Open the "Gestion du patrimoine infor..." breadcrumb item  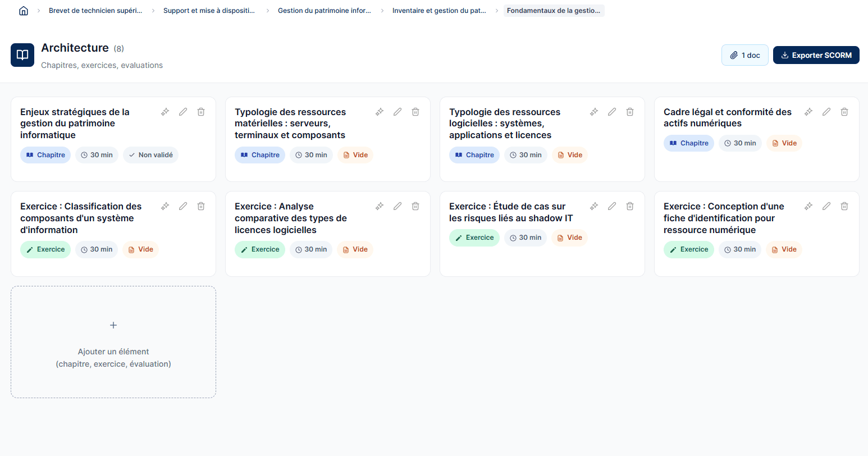325,10
